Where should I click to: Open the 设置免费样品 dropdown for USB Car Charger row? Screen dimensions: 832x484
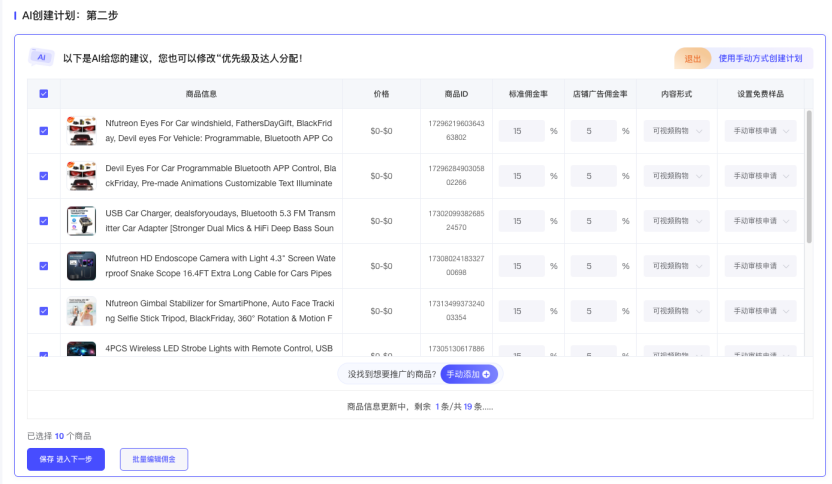click(x=761, y=221)
